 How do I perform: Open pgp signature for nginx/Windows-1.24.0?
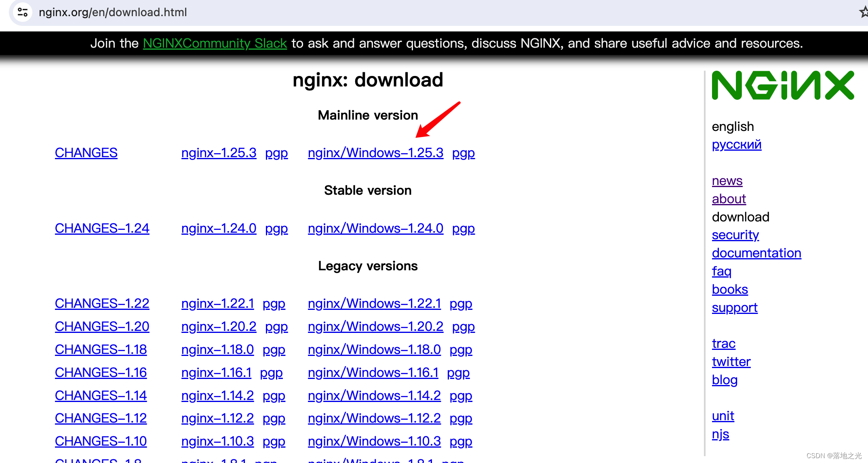tap(463, 228)
